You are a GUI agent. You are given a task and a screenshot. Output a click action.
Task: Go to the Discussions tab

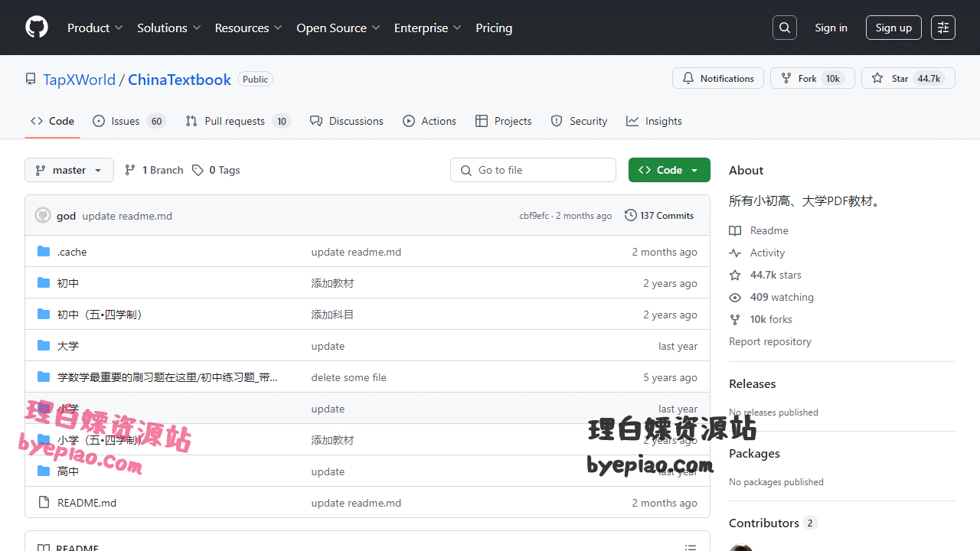point(347,121)
